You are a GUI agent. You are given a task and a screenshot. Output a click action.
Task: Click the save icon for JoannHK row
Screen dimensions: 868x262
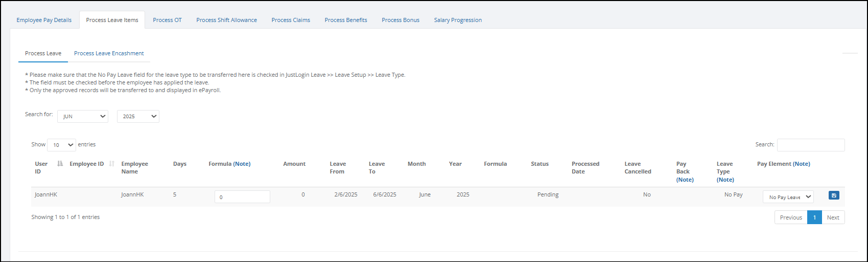(833, 195)
